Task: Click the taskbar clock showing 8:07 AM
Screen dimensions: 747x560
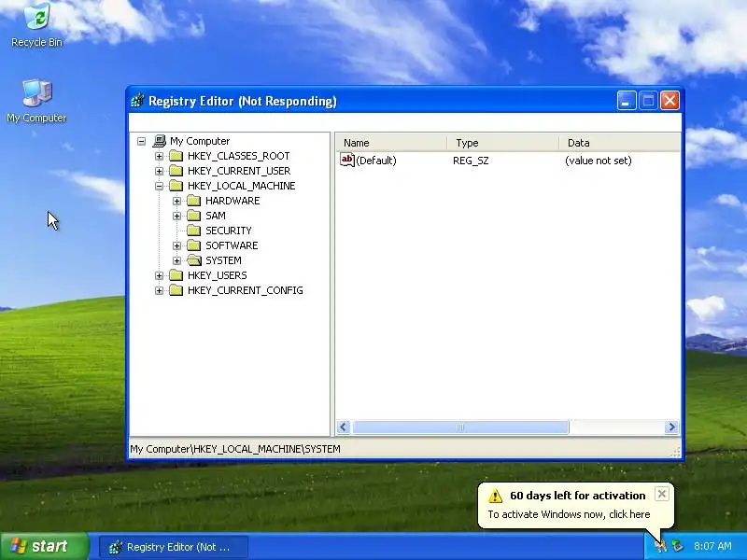Action: click(x=712, y=546)
